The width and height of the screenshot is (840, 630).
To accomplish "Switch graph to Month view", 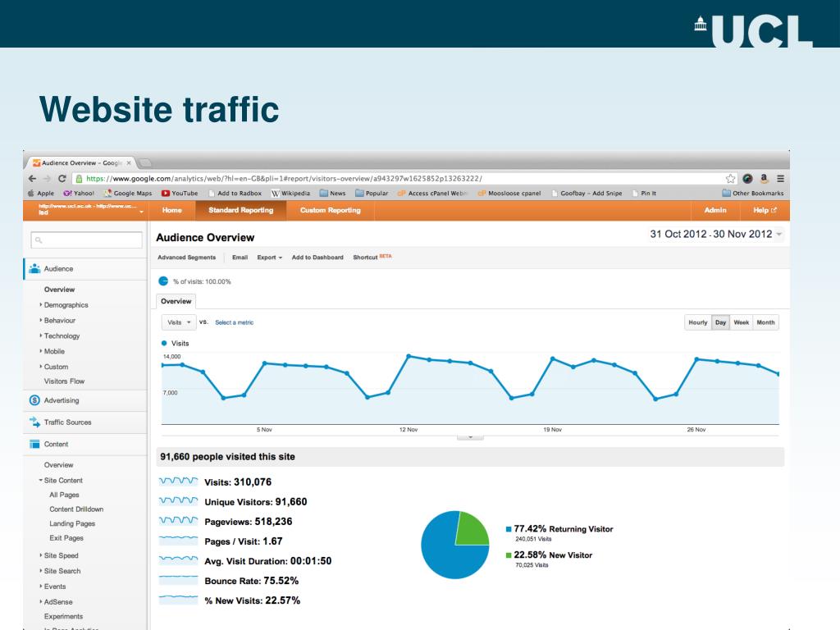I will 765,322.
